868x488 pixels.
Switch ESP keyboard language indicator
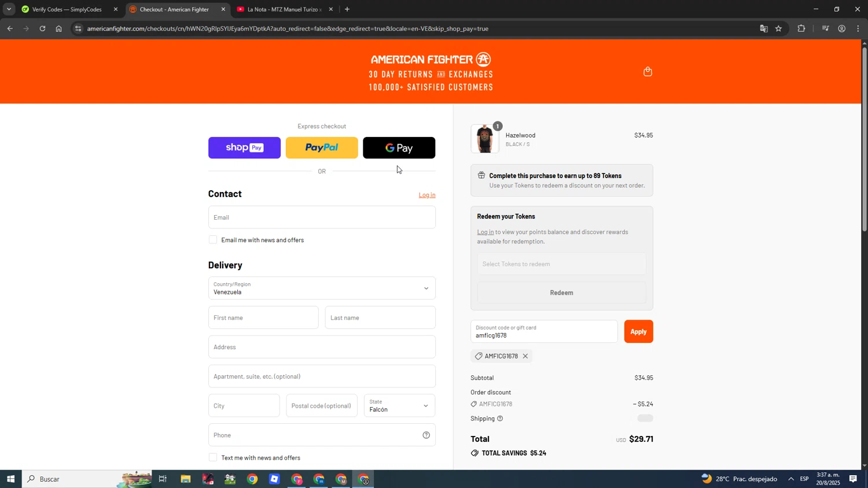pos(804,479)
